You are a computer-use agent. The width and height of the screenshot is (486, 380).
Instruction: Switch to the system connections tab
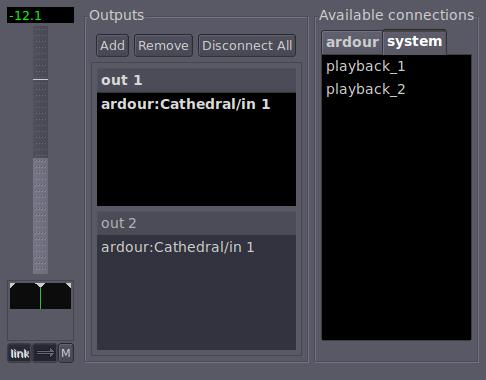pyautogui.click(x=415, y=42)
